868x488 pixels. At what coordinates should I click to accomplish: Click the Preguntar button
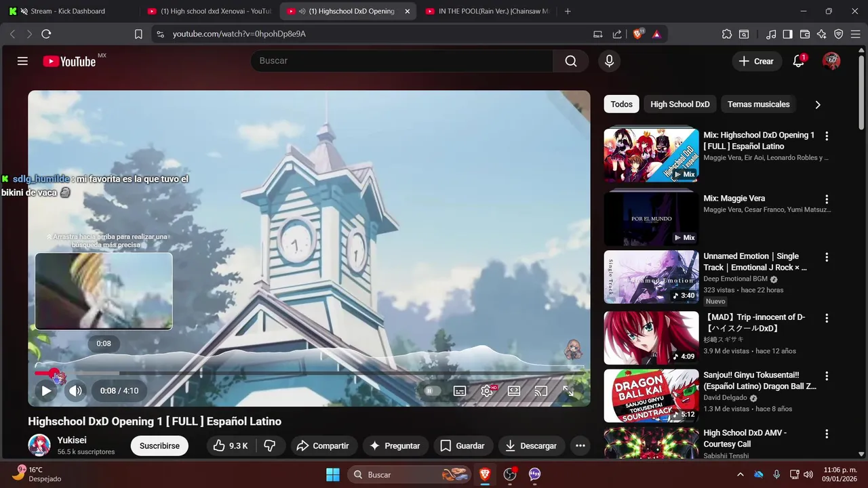point(395,445)
